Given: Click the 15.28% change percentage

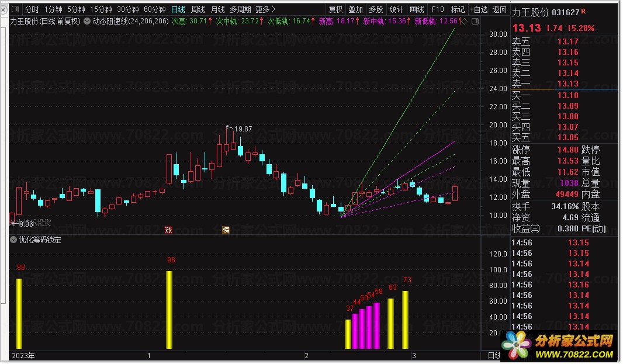Looking at the screenshot, I should (x=581, y=28).
